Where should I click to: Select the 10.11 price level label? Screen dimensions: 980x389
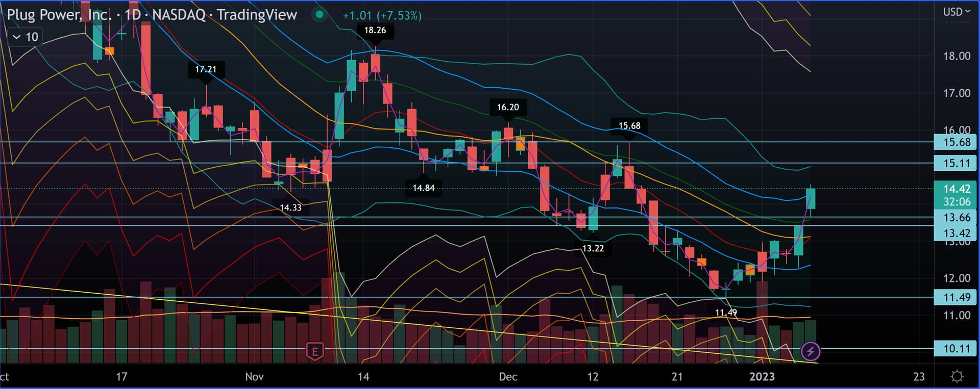[x=955, y=349]
